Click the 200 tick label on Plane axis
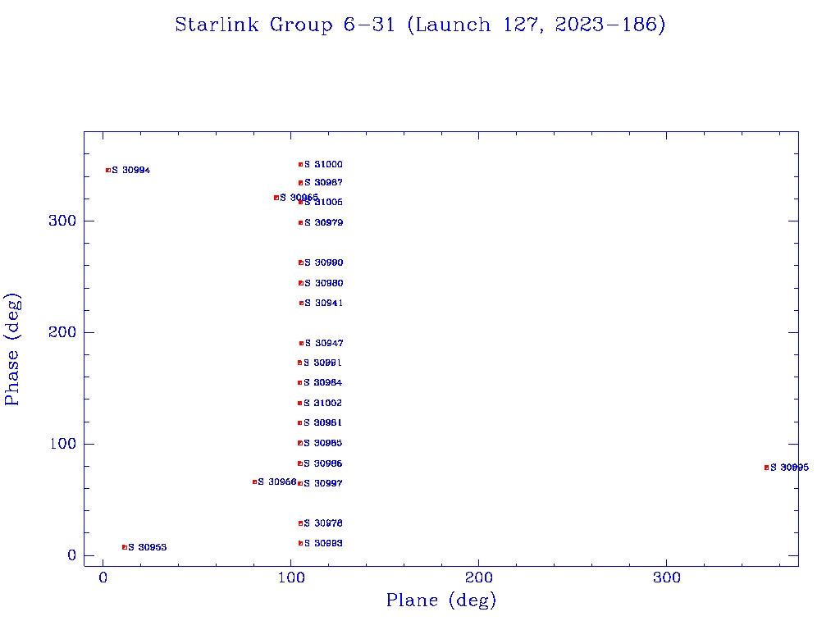This screenshot has width=840, height=630. coord(478,577)
